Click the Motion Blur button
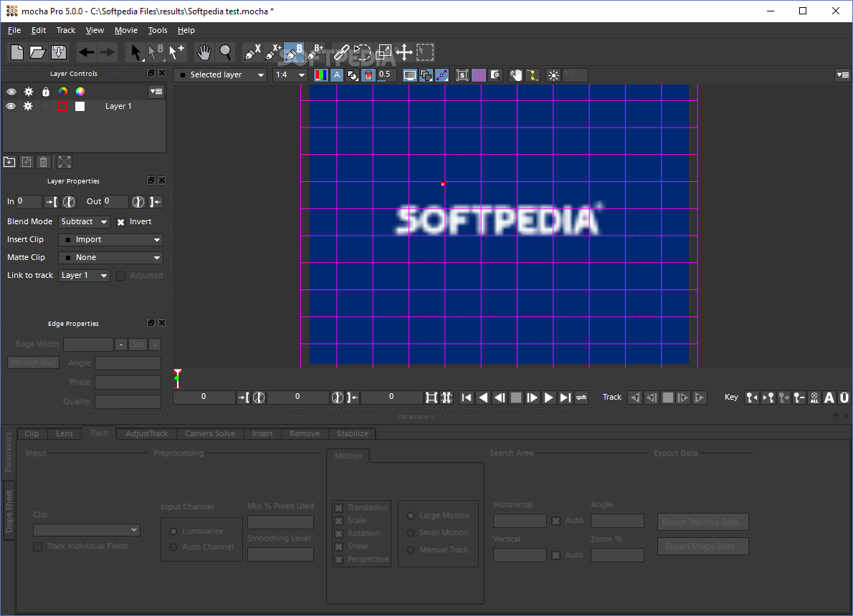The image size is (853, 616). pos(33,362)
